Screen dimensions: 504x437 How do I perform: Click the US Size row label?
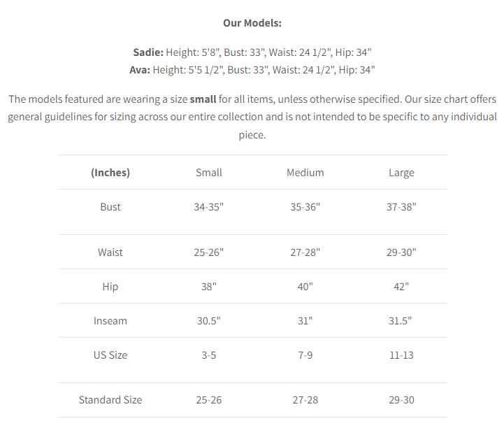tap(110, 355)
